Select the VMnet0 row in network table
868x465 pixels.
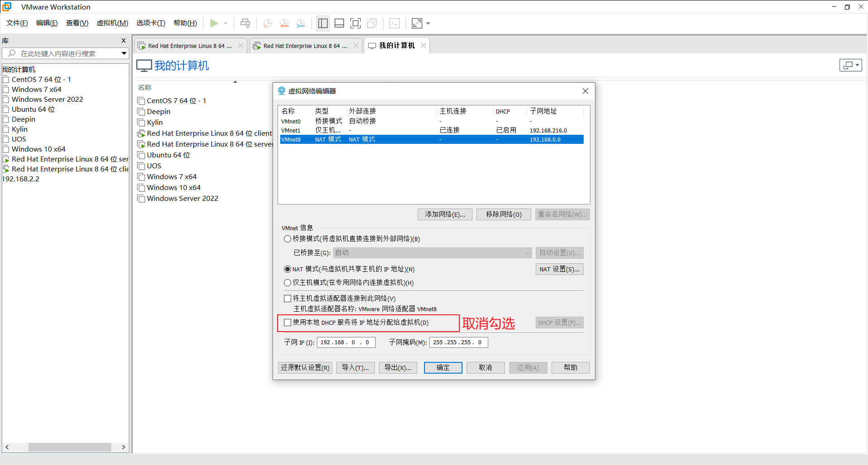tap(432, 121)
